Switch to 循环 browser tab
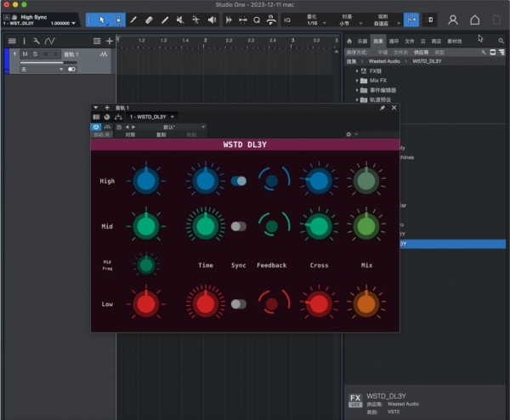Screen dimensions: 510x420 point(394,41)
